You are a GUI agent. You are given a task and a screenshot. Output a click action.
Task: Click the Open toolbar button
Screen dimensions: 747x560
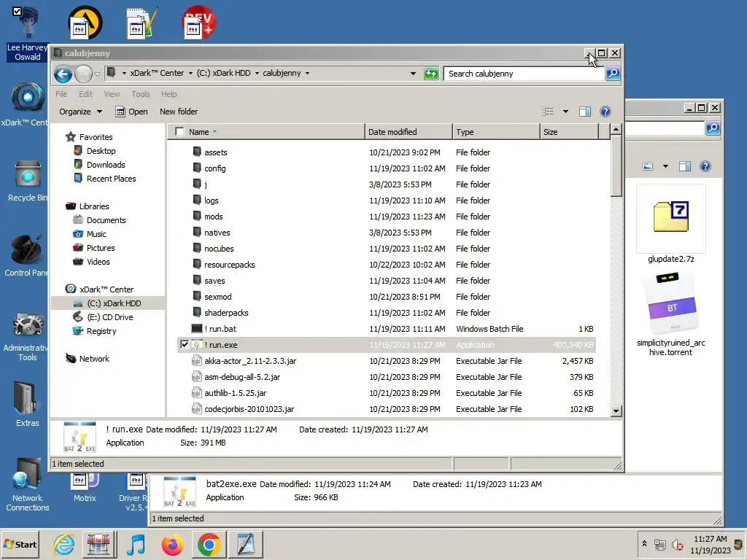131,112
